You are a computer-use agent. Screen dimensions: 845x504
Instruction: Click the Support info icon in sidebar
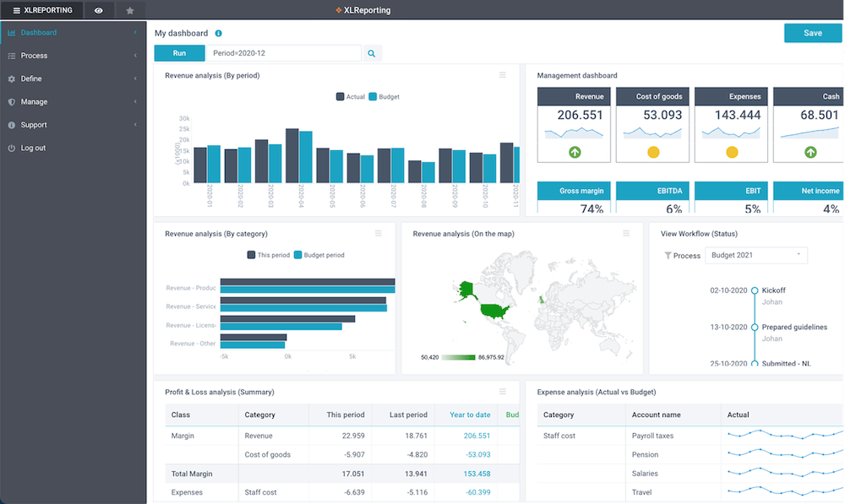[x=11, y=125]
